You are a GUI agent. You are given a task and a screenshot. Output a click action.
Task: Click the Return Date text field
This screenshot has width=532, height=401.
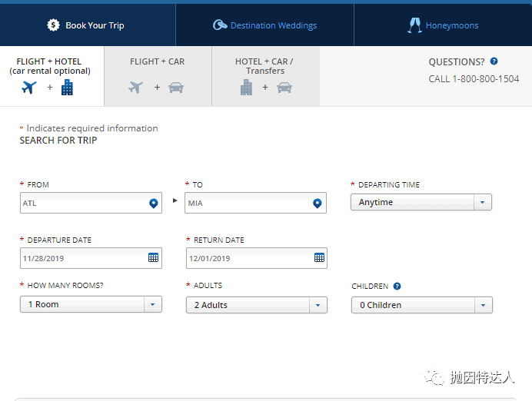248,258
